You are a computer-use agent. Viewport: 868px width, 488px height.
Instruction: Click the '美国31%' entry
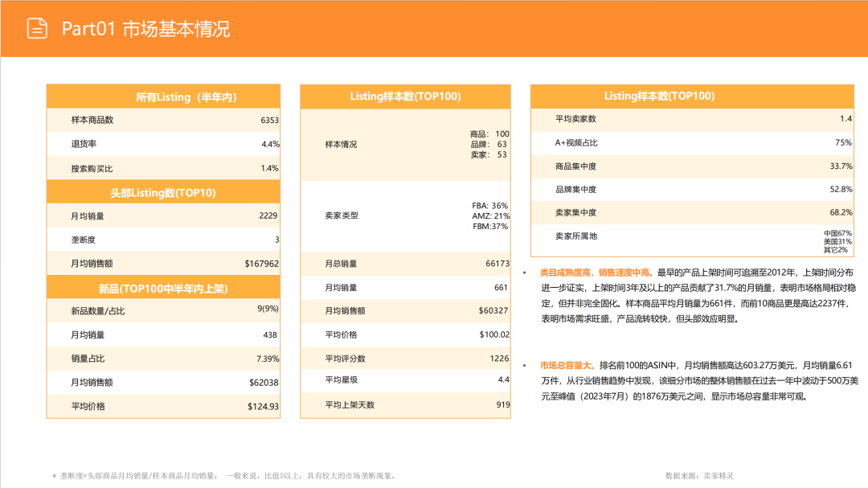(x=837, y=242)
